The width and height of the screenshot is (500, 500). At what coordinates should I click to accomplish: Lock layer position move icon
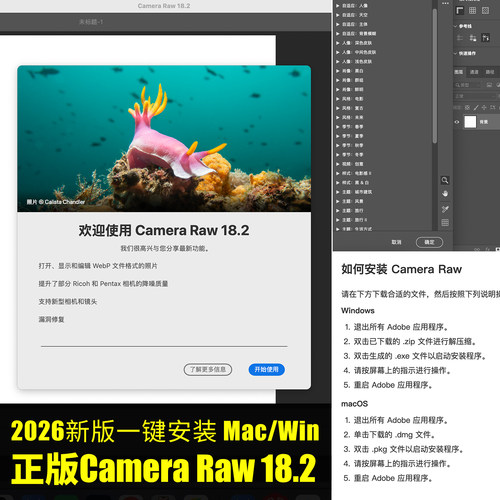(x=484, y=107)
